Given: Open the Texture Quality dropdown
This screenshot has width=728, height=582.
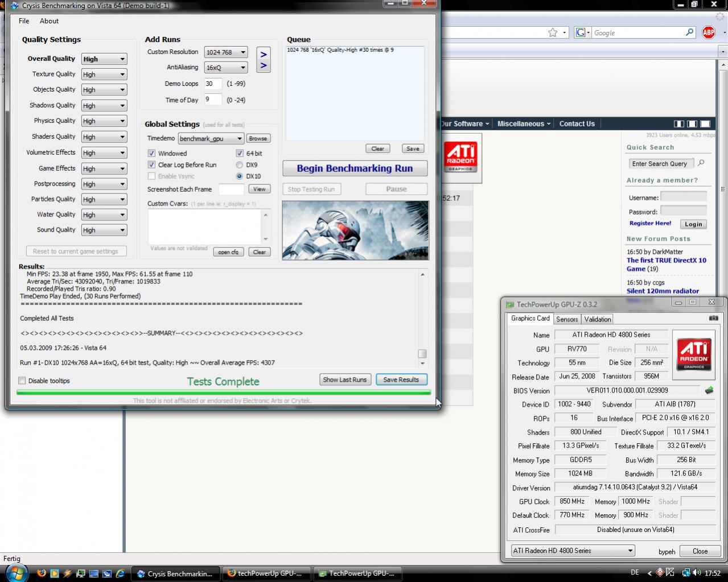Looking at the screenshot, I should click(104, 74).
